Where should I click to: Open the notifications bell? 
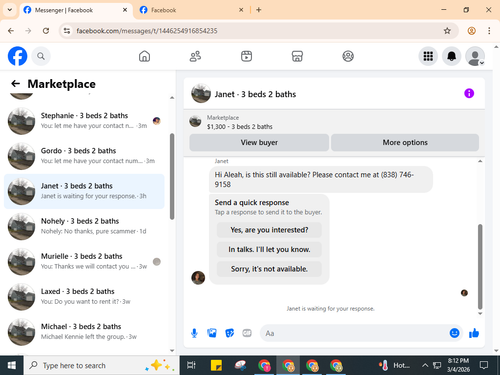pyautogui.click(x=451, y=56)
